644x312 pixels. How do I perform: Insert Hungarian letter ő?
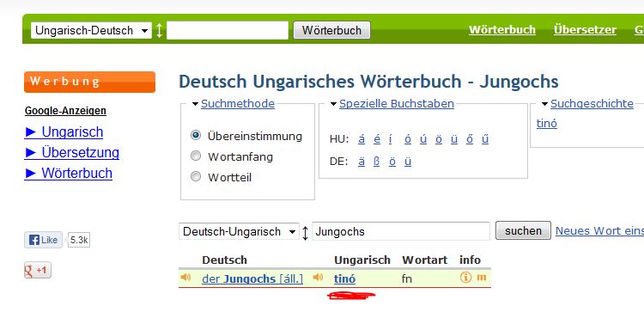coord(470,139)
